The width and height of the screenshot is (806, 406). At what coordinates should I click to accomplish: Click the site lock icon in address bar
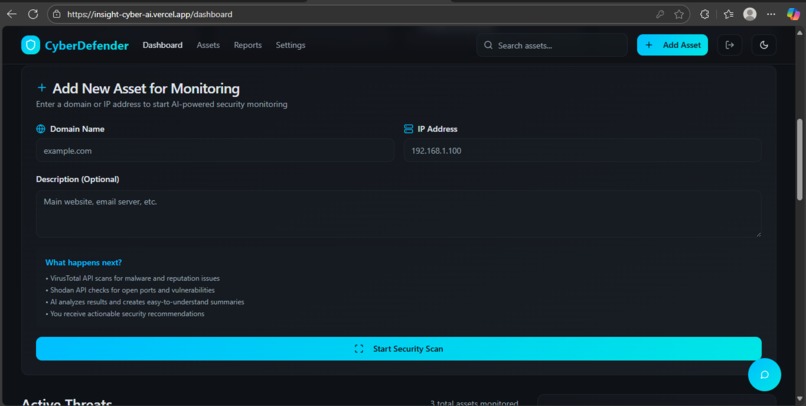57,14
